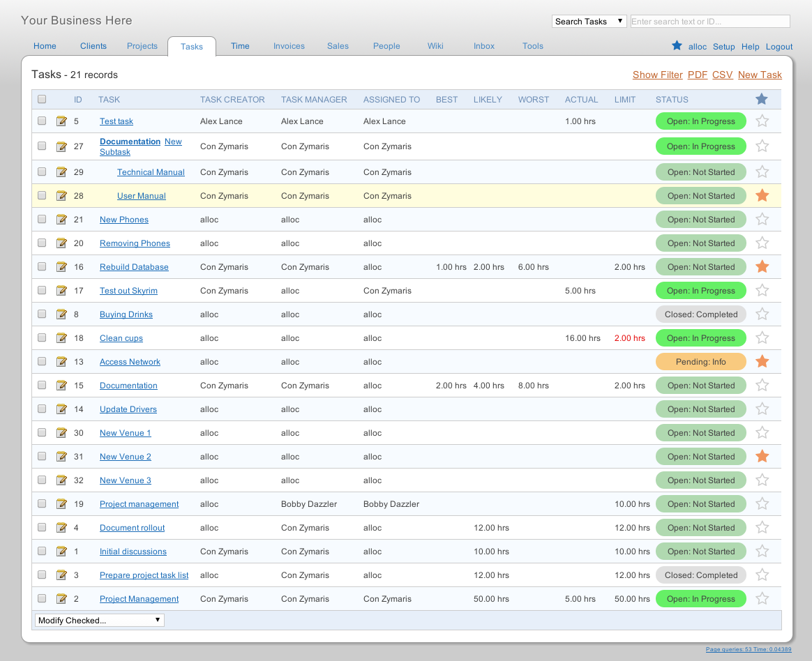Open the edit icon for Rebuild Database
Screen dimensions: 812x661
[61, 266]
